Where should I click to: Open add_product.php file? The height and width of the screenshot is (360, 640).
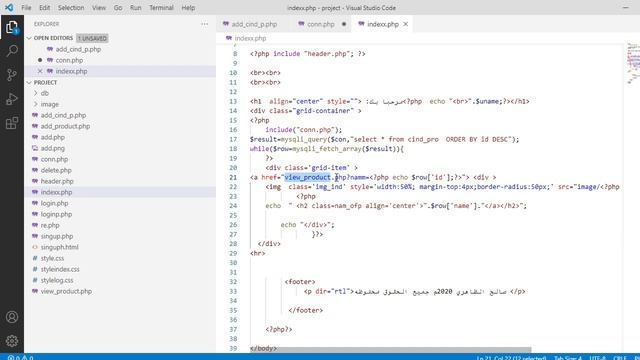(65, 126)
